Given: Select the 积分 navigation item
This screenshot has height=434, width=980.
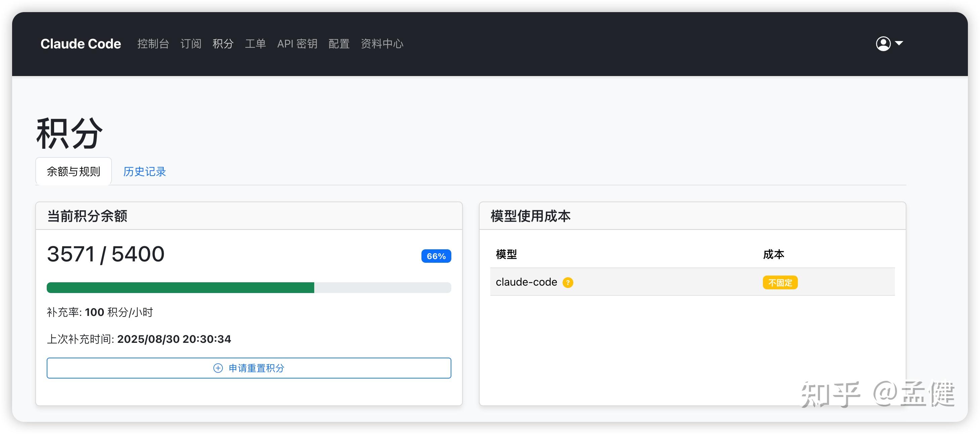Looking at the screenshot, I should coord(223,44).
